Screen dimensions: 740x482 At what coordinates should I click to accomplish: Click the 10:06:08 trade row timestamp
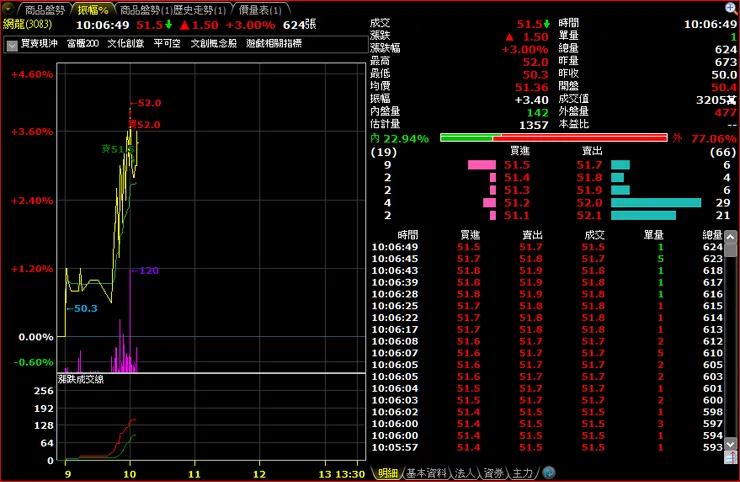(395, 341)
